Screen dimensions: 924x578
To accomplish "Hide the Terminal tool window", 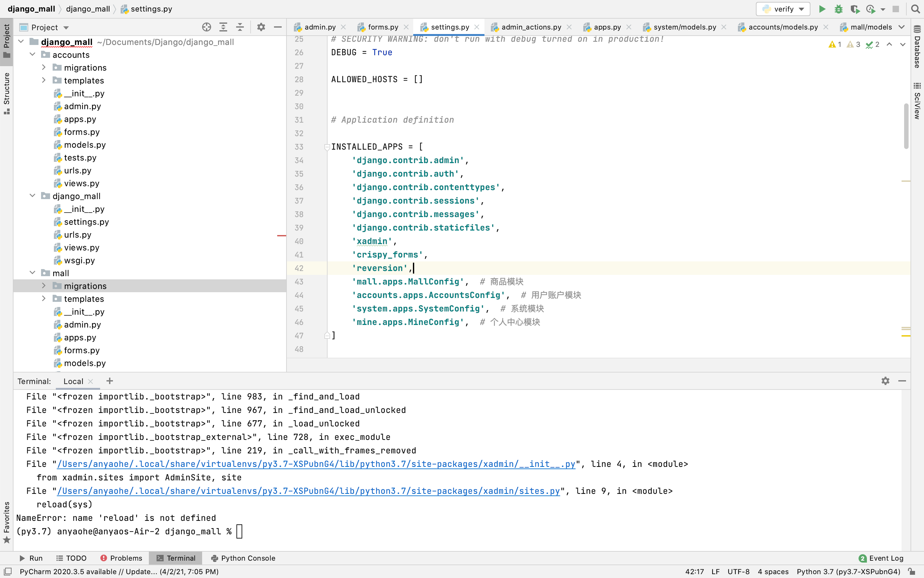I will pos(902,381).
